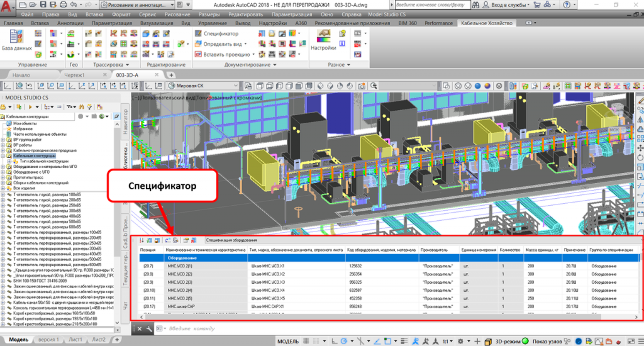
Task: Close the 003-3D-A drawing tab
Action: (157, 75)
